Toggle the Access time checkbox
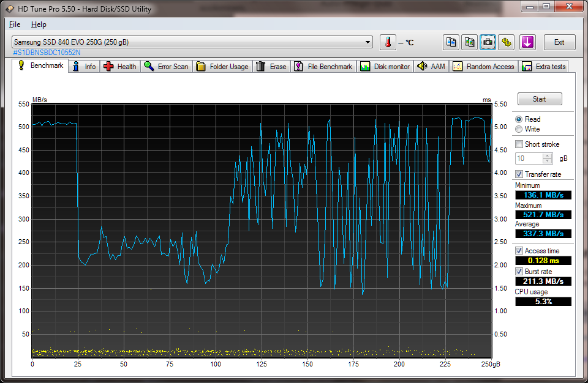588x383 pixels. point(519,251)
